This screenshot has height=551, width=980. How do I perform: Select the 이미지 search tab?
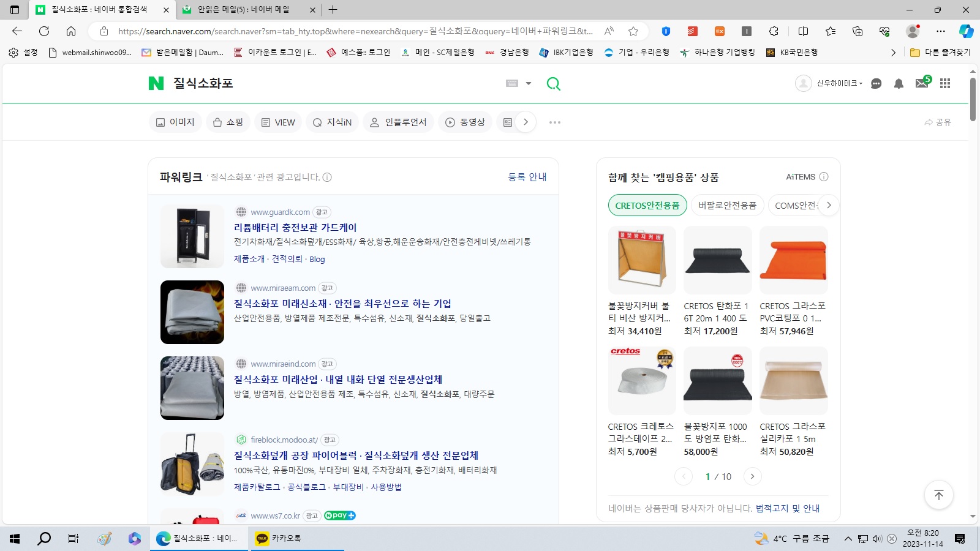pos(175,122)
